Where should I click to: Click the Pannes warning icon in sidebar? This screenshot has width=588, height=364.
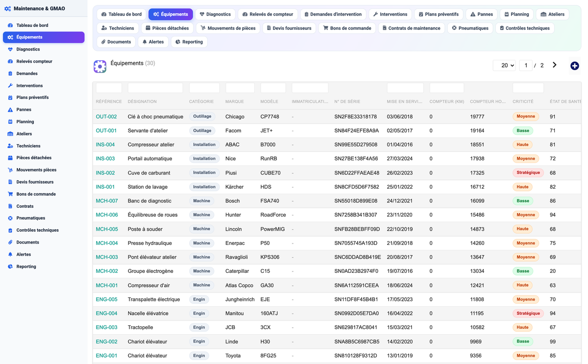click(10, 110)
